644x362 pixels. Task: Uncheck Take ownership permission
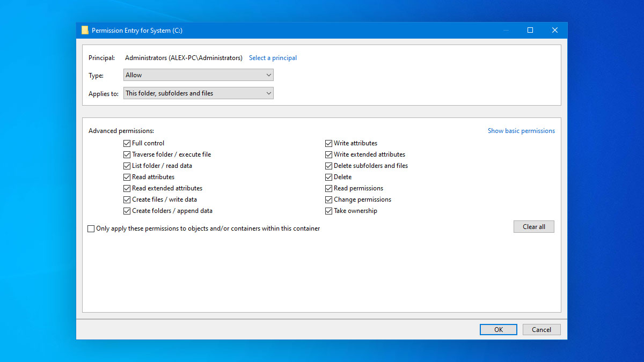[x=329, y=211]
